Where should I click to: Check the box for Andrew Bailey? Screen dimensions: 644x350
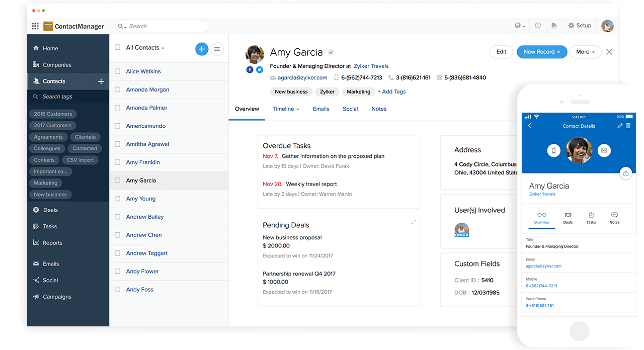click(117, 217)
